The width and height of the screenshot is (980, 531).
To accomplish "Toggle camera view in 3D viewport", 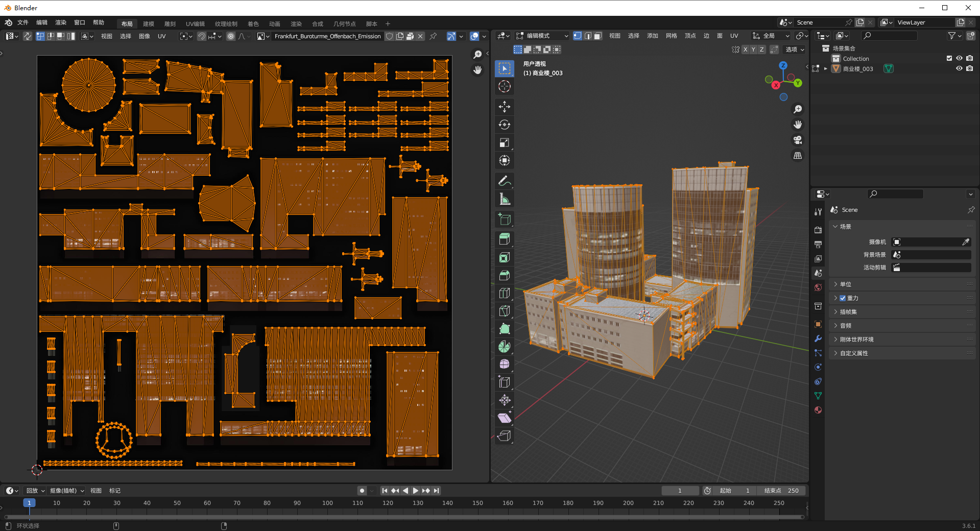I will pos(797,140).
